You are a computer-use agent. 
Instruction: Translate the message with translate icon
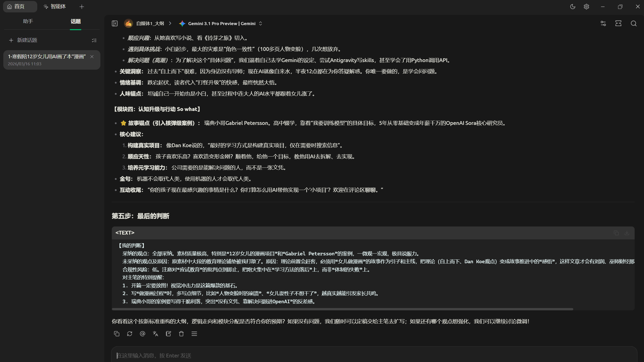tap(155, 334)
